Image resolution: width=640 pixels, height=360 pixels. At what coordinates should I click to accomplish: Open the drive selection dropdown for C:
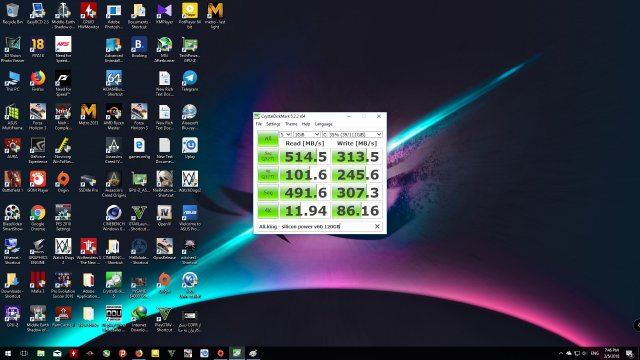coord(352,134)
